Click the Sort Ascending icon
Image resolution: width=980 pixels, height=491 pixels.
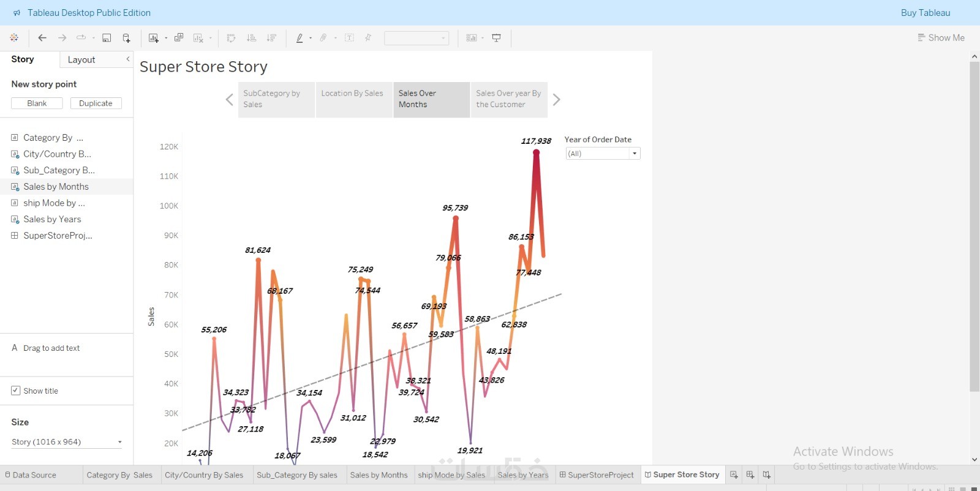(x=251, y=38)
